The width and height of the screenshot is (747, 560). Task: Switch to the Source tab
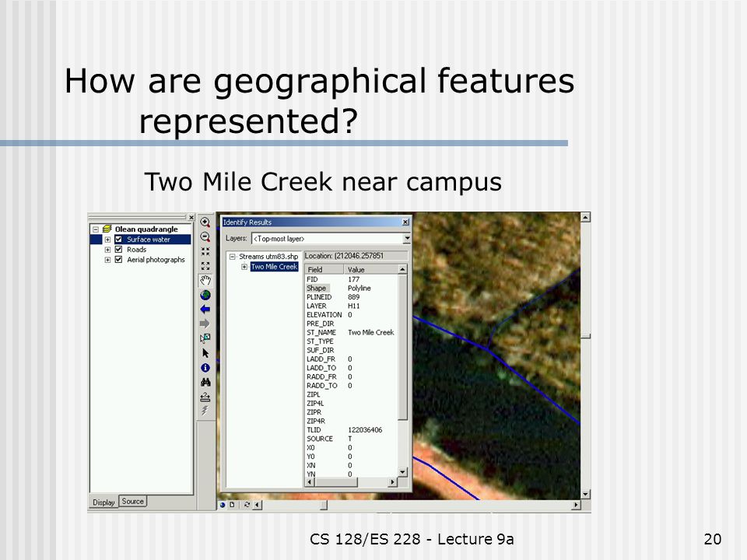tap(132, 502)
